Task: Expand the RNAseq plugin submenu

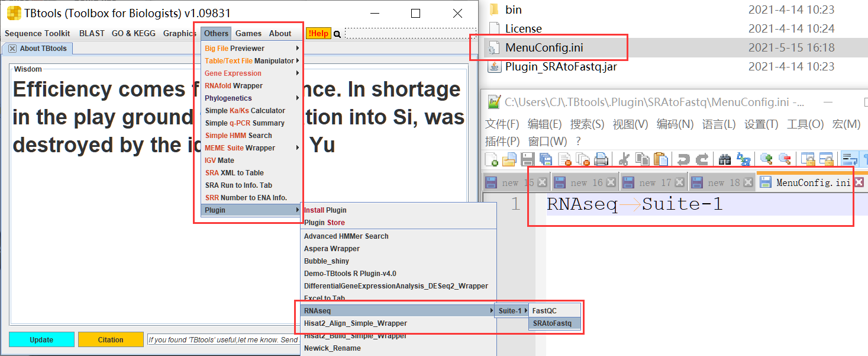Action: [x=398, y=311]
